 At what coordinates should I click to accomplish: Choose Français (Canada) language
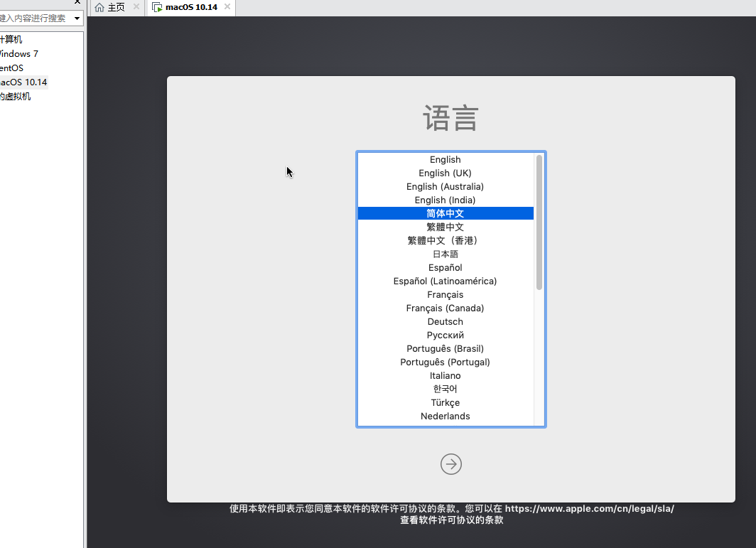tap(445, 308)
